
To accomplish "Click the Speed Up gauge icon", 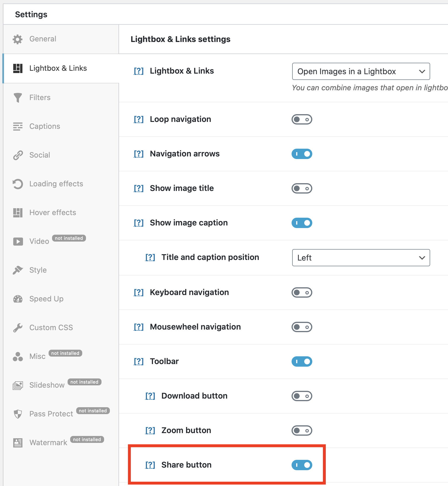I will 18,299.
